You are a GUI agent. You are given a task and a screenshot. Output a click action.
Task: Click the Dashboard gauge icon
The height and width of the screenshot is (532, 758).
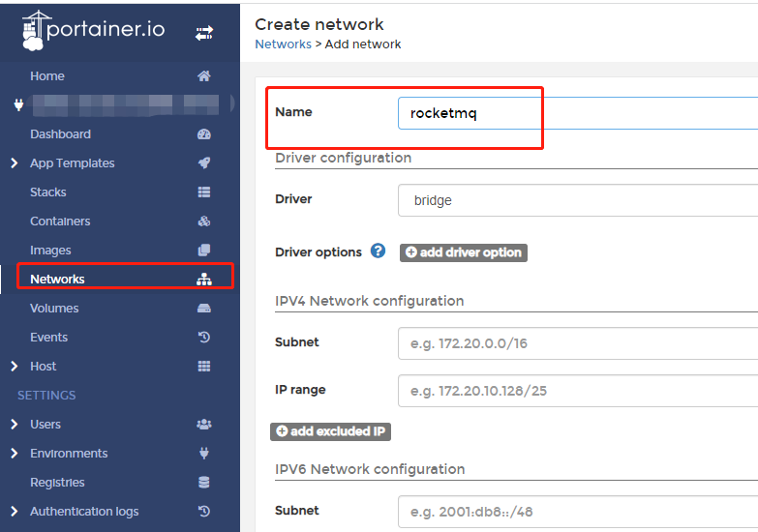204,134
